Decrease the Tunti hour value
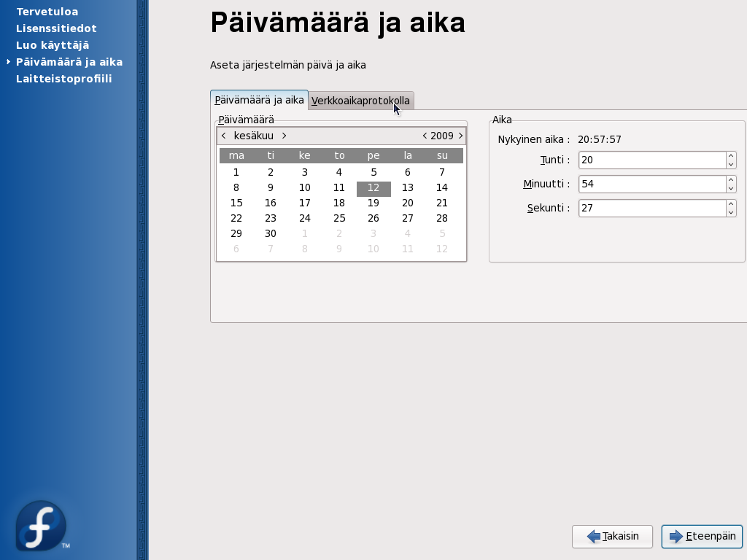The width and height of the screenshot is (747, 560). click(731, 165)
